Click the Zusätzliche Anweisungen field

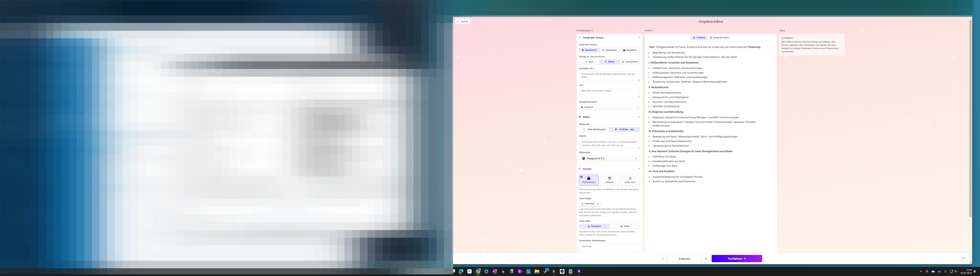(609, 248)
